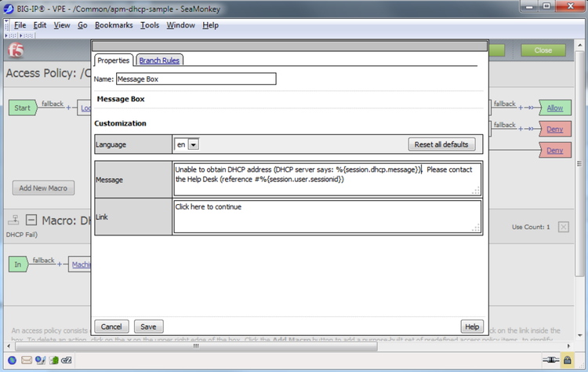Click the horizontal scrollbar thumb
588x372 pixels.
196,346
